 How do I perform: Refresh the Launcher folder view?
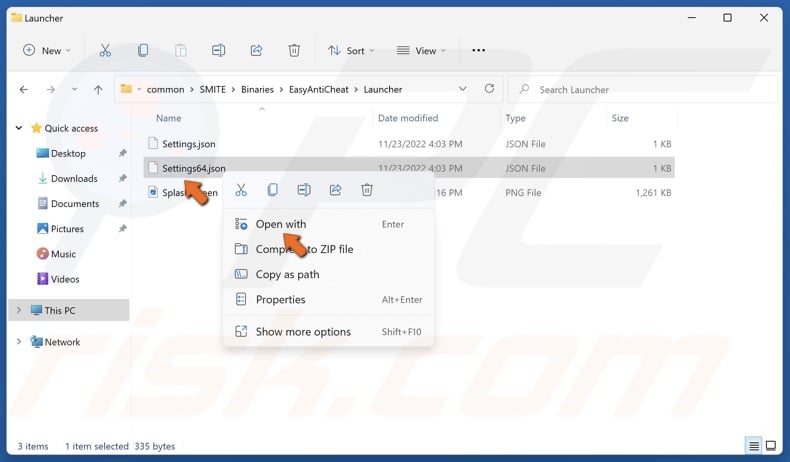(489, 89)
